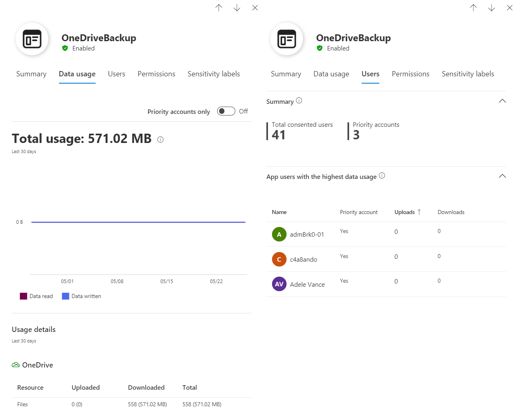
Task: Click Priority account Yes for Adele Vance
Action: (x=344, y=281)
